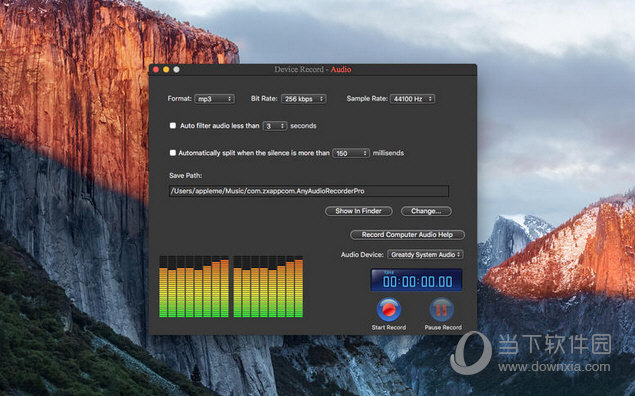Open the silence 150 milliseconds dropdown
Screen dimensions: 635x396
click(x=351, y=153)
